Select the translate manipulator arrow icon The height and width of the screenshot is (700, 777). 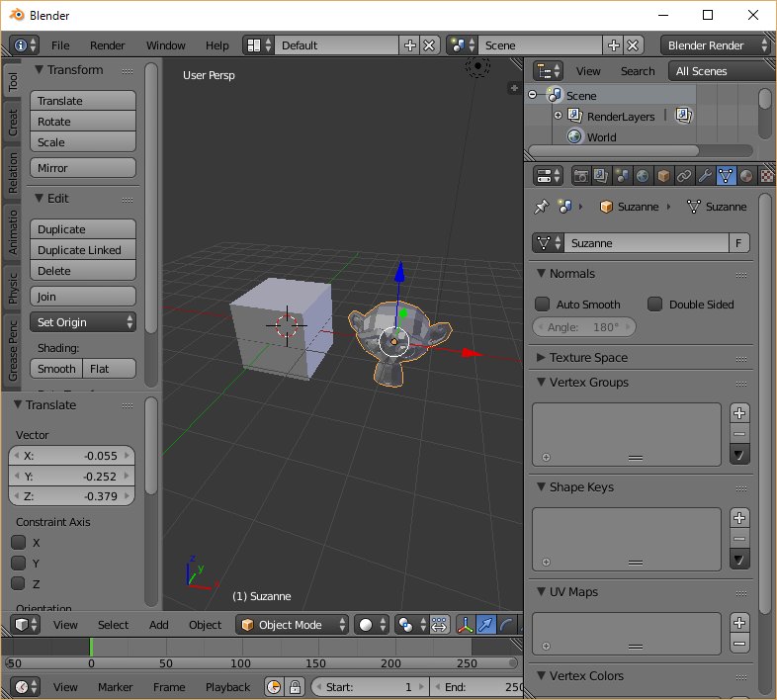[x=486, y=625]
